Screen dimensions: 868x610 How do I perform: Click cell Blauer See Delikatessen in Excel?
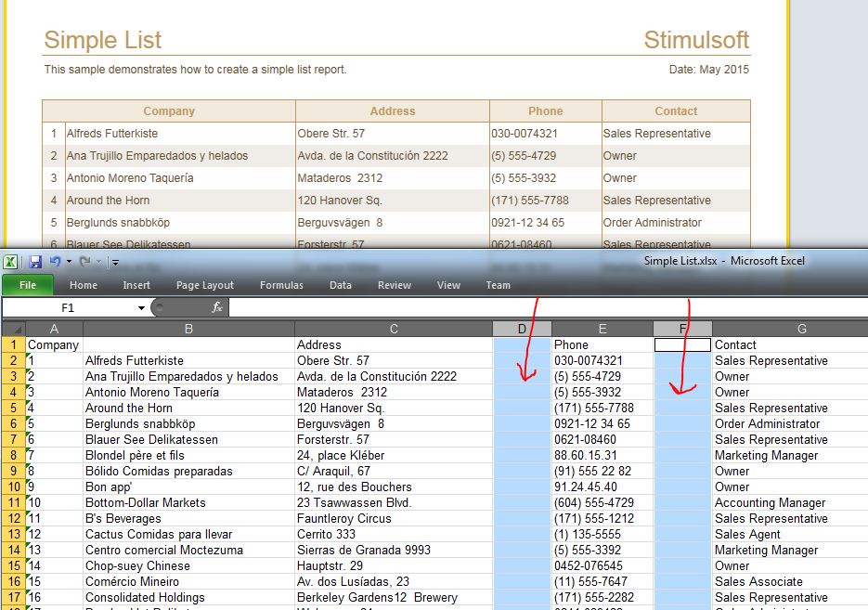click(x=188, y=439)
